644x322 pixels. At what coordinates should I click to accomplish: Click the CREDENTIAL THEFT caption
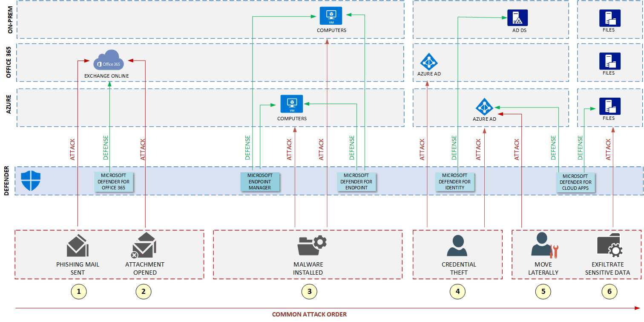click(x=459, y=268)
